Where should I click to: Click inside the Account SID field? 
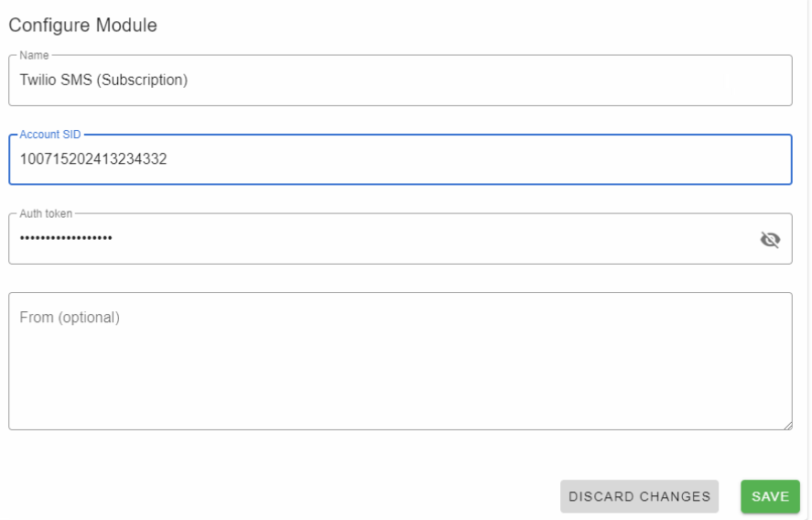click(400, 159)
